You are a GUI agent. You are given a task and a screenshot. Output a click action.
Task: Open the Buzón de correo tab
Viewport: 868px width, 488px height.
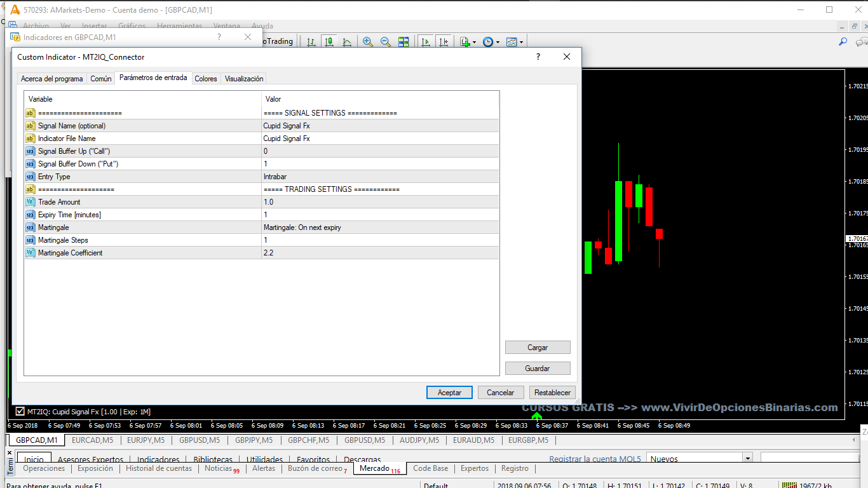[318, 468]
